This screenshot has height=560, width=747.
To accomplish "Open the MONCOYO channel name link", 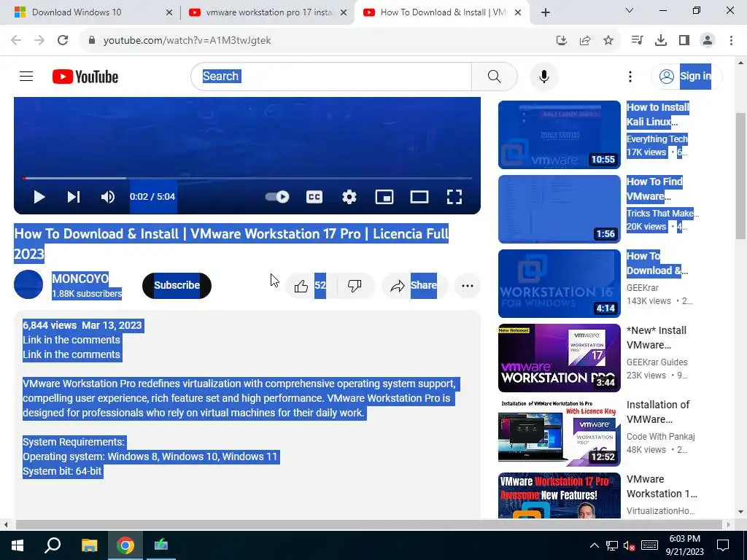I will click(80, 279).
